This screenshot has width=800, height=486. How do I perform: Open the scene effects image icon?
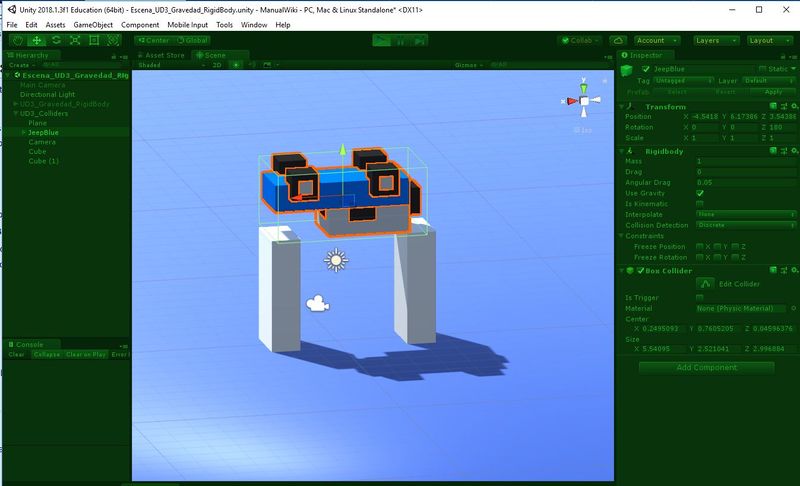tap(267, 65)
